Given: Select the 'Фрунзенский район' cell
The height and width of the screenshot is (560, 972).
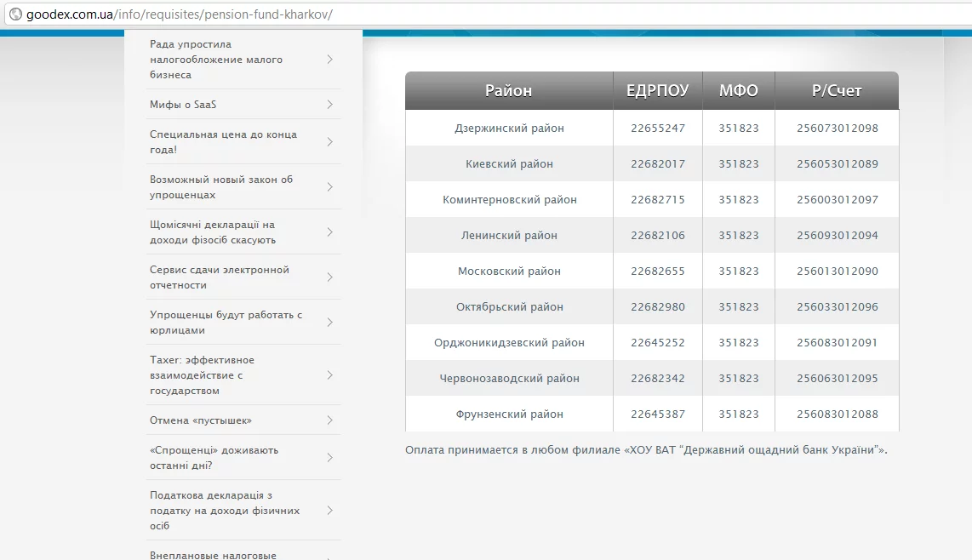Looking at the screenshot, I should point(510,414).
